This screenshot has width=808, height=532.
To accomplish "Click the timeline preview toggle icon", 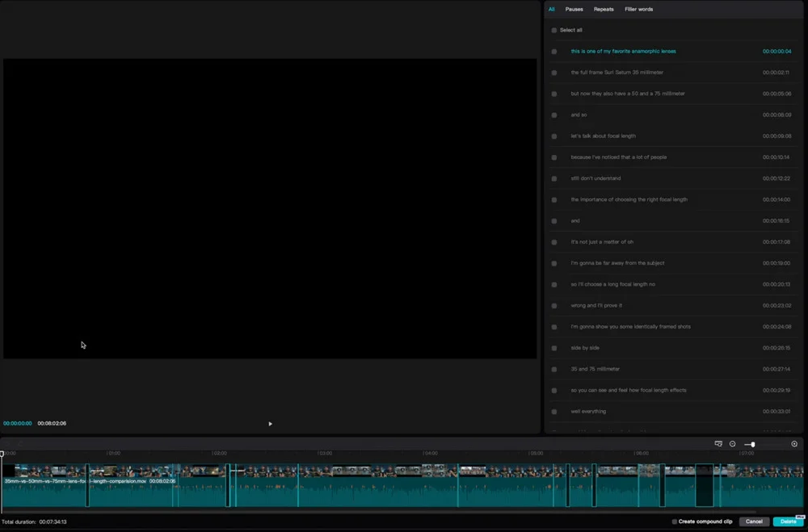I will (x=718, y=444).
